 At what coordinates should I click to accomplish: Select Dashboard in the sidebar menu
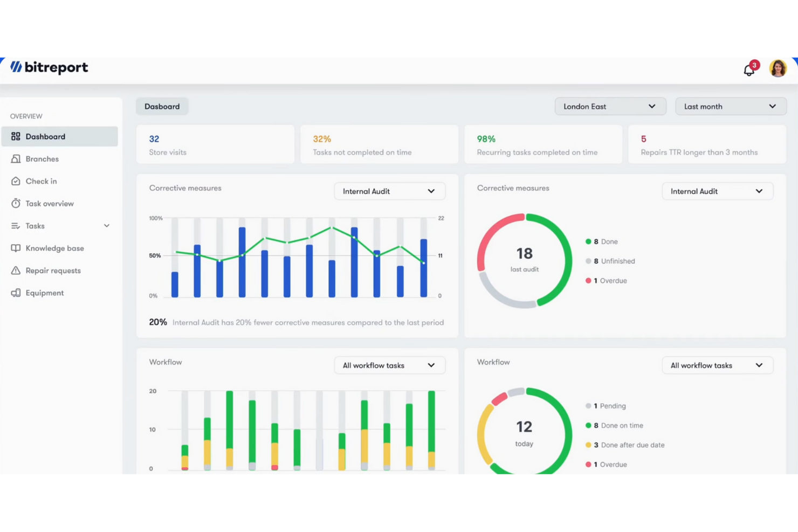pos(59,137)
